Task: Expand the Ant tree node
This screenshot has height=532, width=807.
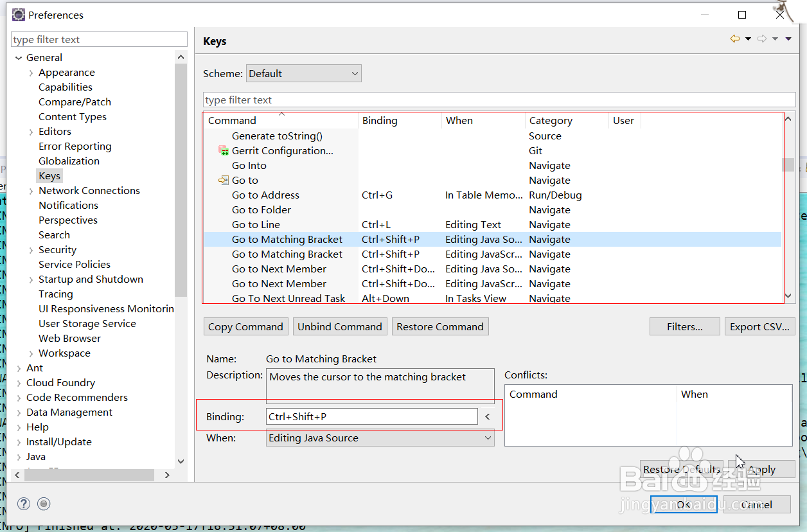Action: (x=19, y=368)
